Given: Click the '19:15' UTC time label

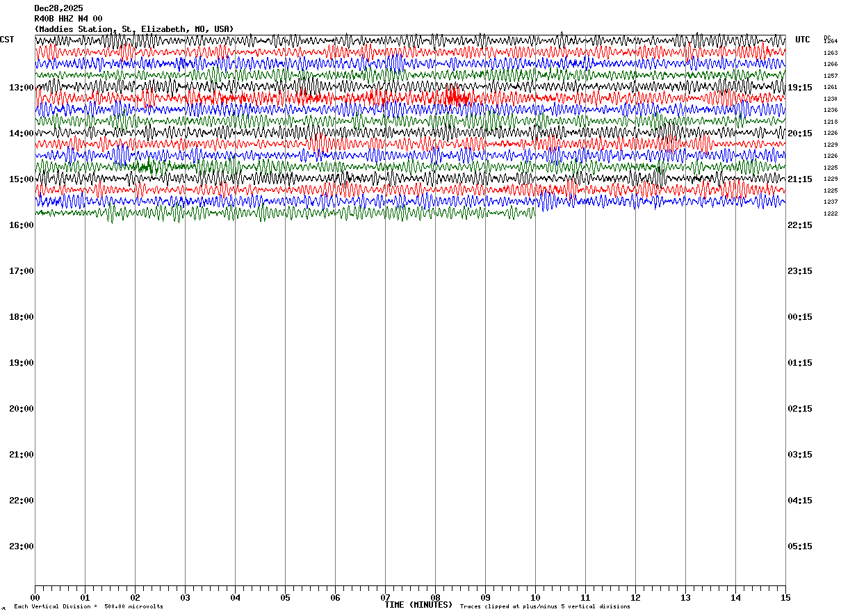Looking at the screenshot, I should click(x=800, y=88).
